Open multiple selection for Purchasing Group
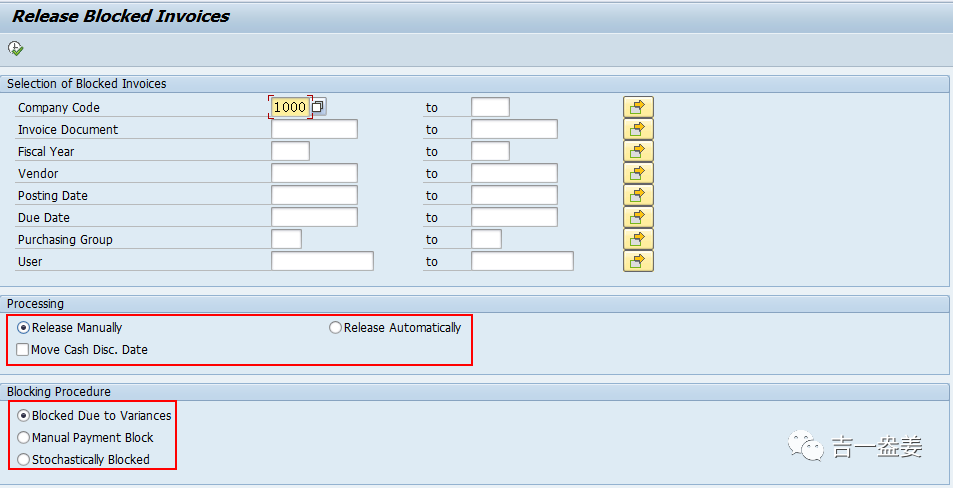 (638, 239)
